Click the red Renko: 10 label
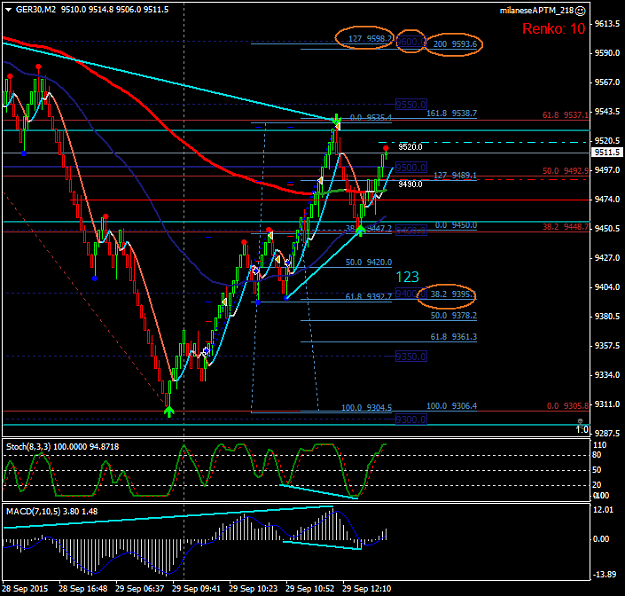This screenshot has width=625, height=596. point(553,29)
